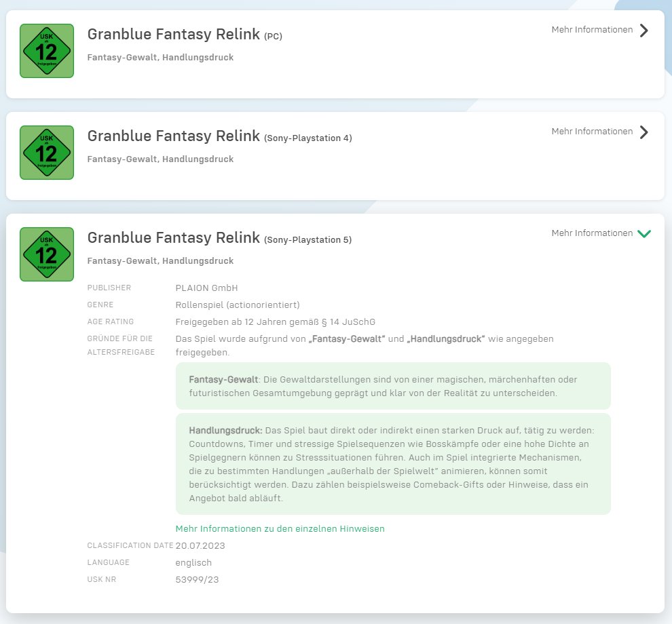
Task: Click USK 12 badge for PC version
Action: [47, 51]
